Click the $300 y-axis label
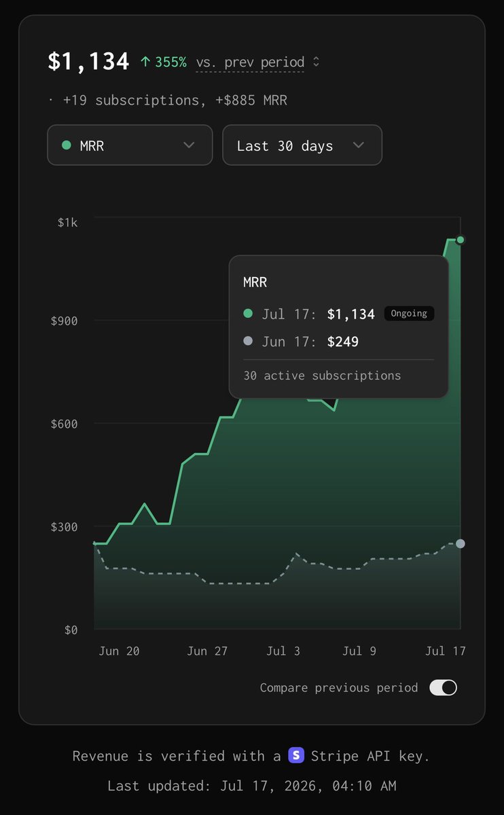Screen dimensions: 504x815 click(x=65, y=527)
